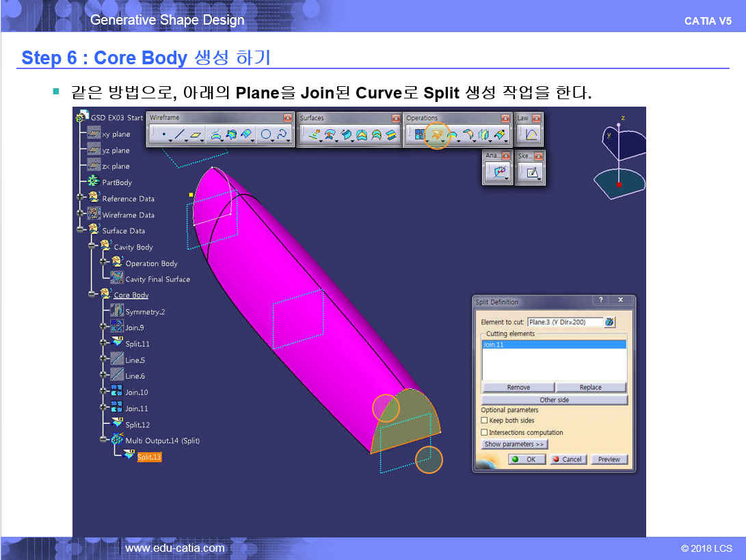
Task: Click the Element to cut input field
Action: pyautogui.click(x=565, y=322)
